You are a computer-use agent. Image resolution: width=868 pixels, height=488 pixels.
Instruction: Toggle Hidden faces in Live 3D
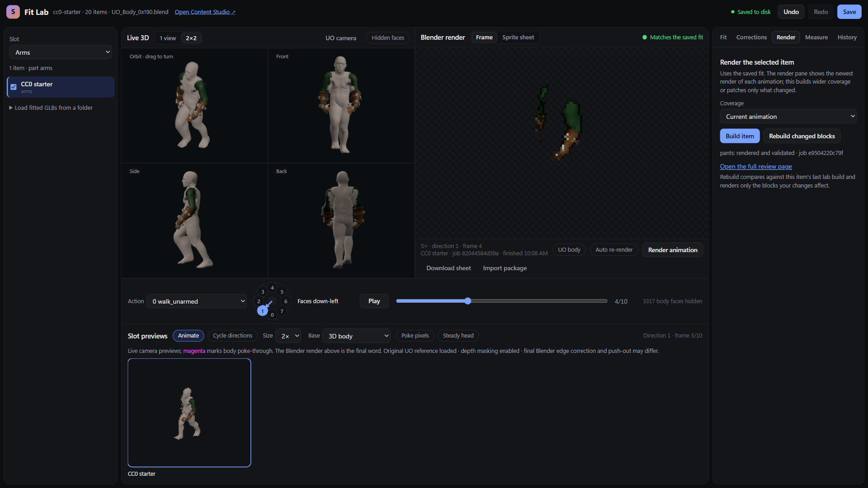(x=388, y=38)
